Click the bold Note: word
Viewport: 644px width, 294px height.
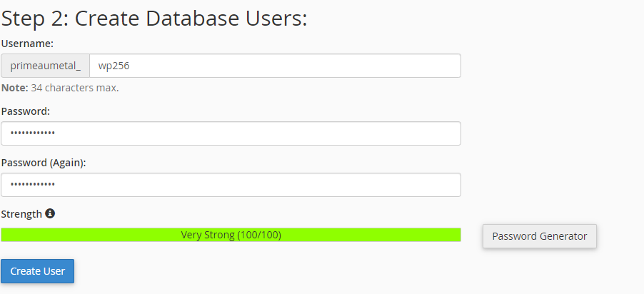(14, 88)
